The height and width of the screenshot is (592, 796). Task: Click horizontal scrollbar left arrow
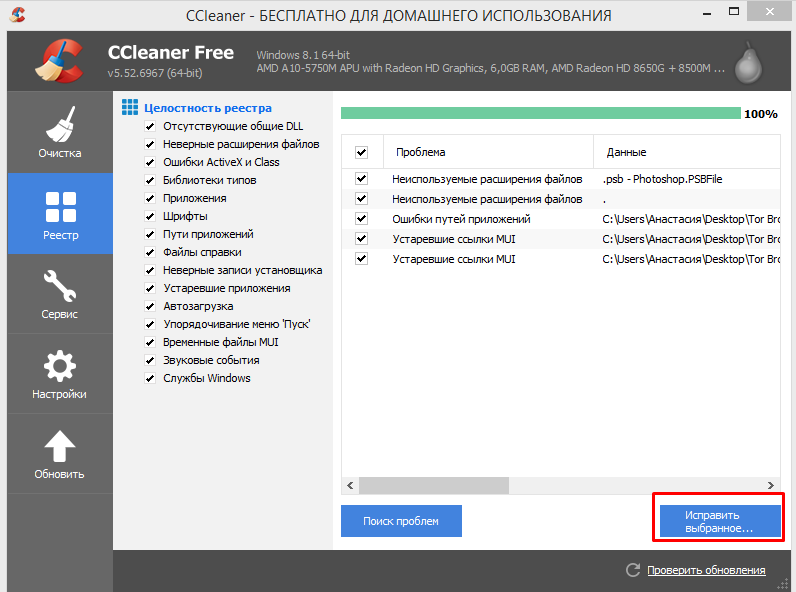click(x=350, y=485)
